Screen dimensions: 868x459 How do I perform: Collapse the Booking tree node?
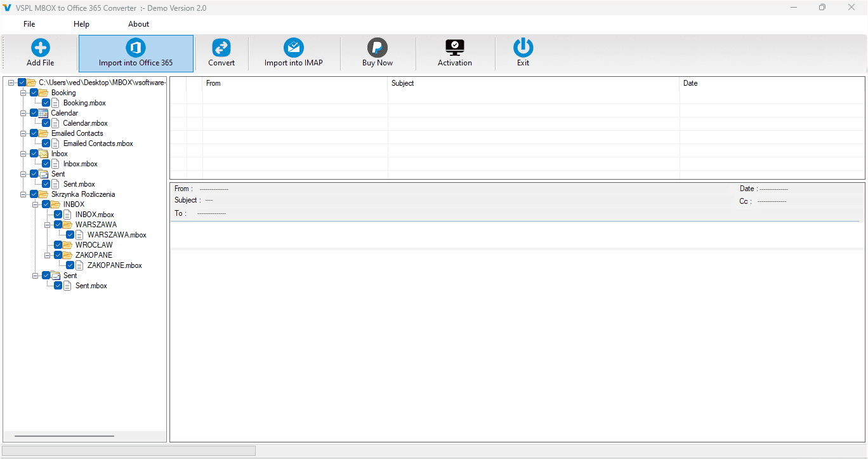(23, 93)
